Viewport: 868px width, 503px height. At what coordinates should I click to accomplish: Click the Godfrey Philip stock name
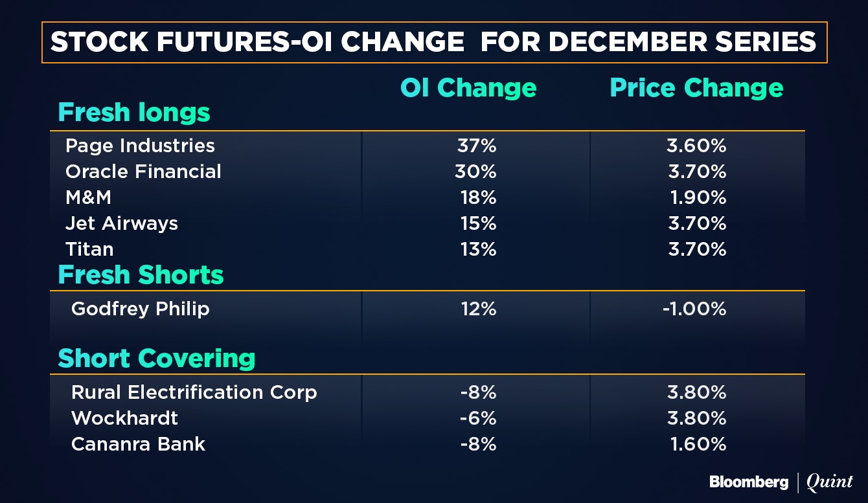[140, 309]
